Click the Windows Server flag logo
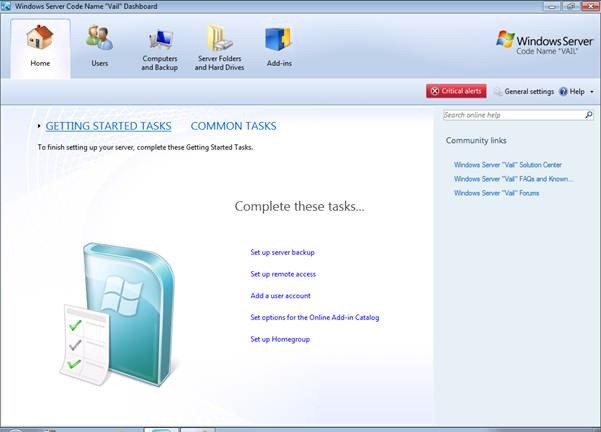The width and height of the screenshot is (601, 432). [x=505, y=38]
